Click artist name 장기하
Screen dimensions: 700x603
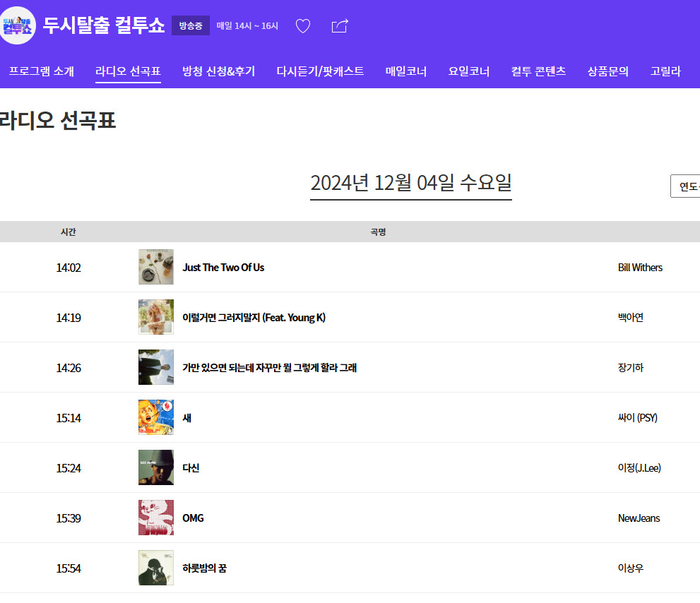point(630,368)
